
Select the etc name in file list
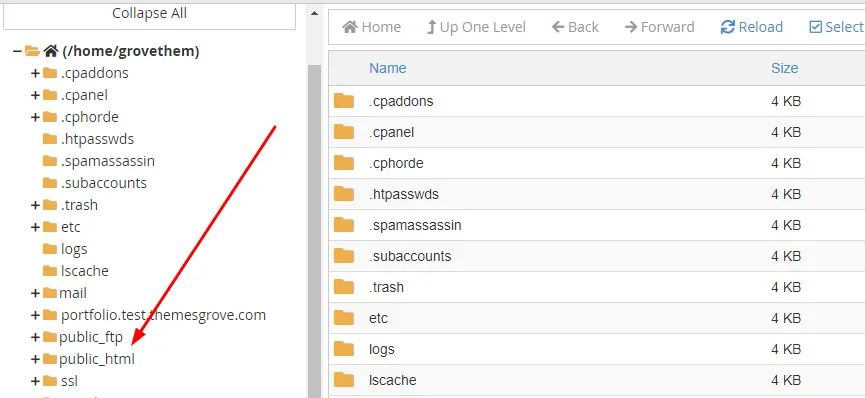pyautogui.click(x=378, y=319)
